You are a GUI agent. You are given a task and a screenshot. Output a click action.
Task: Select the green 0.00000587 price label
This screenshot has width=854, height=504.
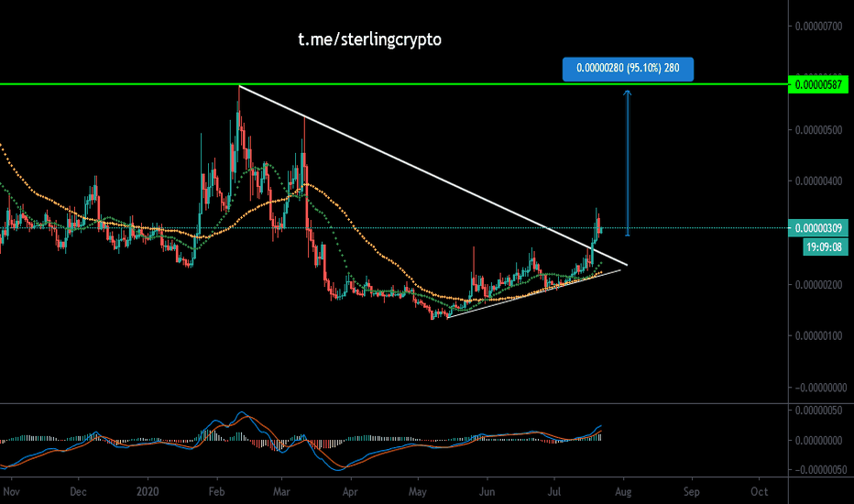coord(818,84)
